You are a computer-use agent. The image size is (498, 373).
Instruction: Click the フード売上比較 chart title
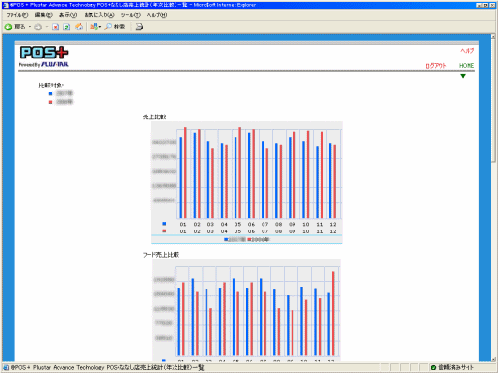[161, 255]
